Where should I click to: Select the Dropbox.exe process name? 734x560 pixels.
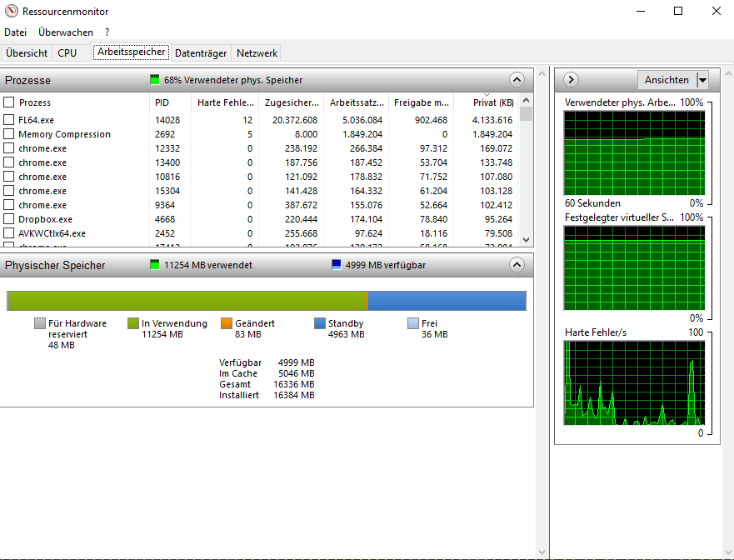coord(46,219)
